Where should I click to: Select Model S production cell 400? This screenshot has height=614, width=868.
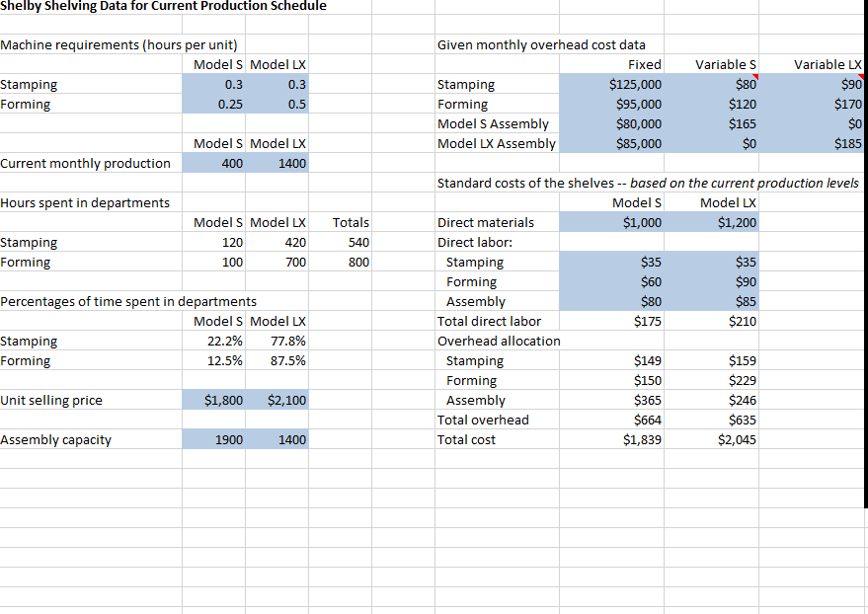[213, 163]
